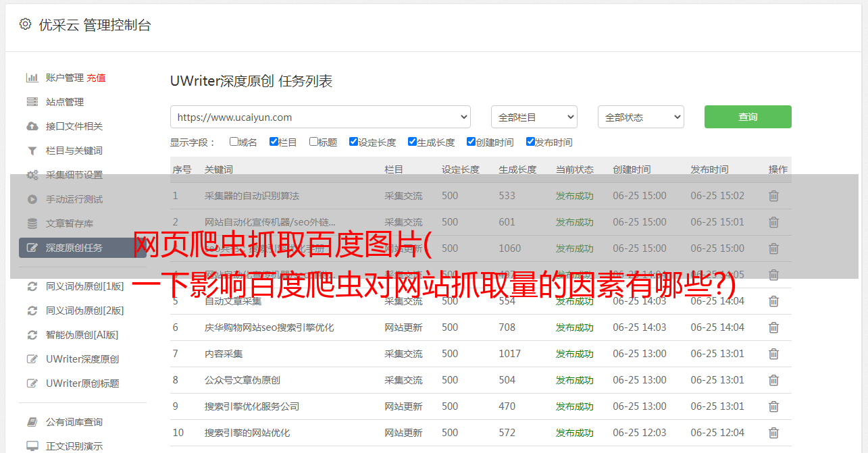Click the gear icon beside 优采云 管理控制台
This screenshot has height=453, width=868.
tap(25, 24)
